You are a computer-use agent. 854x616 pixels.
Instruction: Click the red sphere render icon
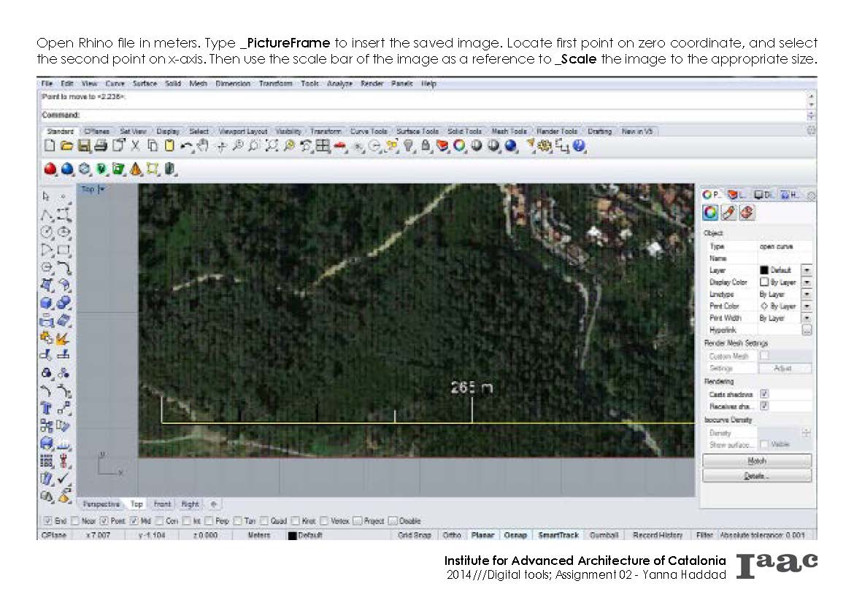coord(50,169)
